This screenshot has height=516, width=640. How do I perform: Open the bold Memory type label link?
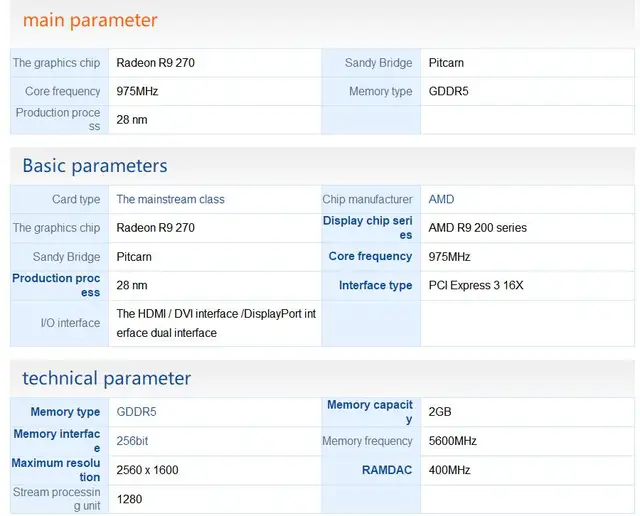65,411
